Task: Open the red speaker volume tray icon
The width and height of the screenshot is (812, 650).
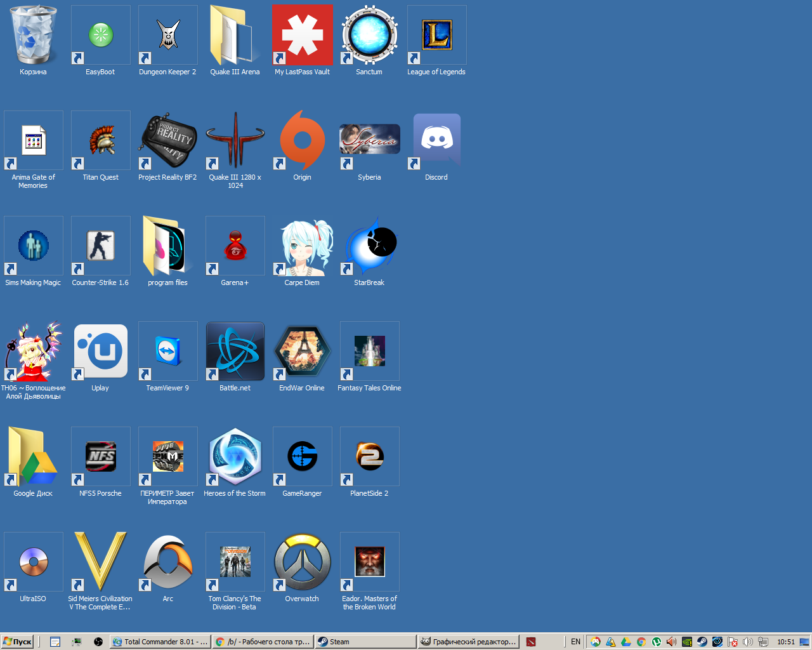Action: 672,642
